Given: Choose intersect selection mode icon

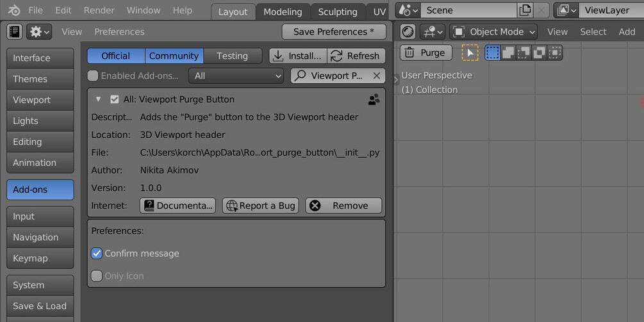Looking at the screenshot, I should (555, 52).
